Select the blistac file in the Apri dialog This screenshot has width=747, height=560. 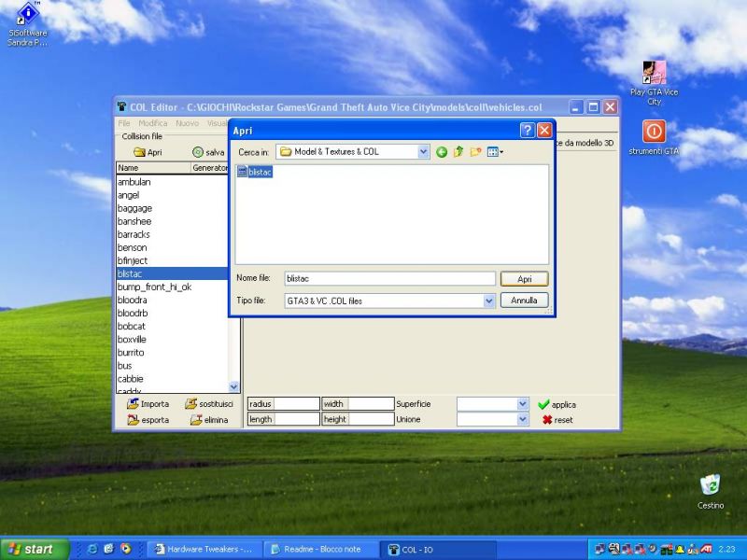click(255, 172)
